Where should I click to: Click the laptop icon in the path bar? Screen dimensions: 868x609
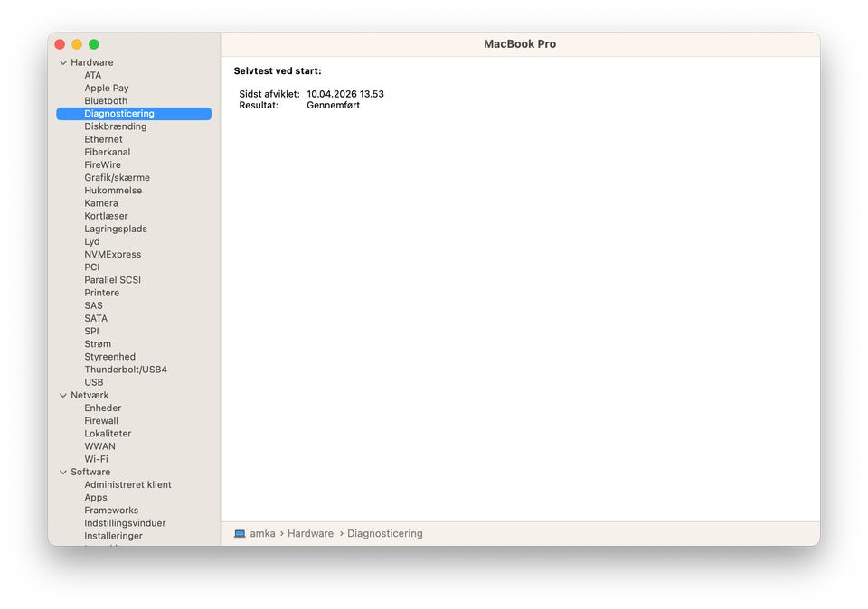pyautogui.click(x=240, y=534)
